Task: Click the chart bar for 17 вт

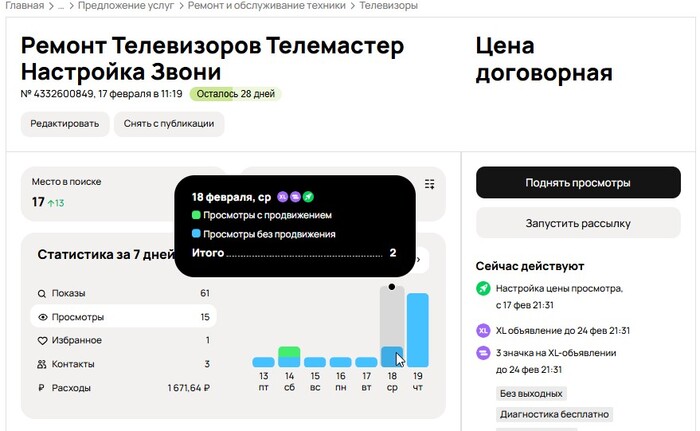Action: 367,362
